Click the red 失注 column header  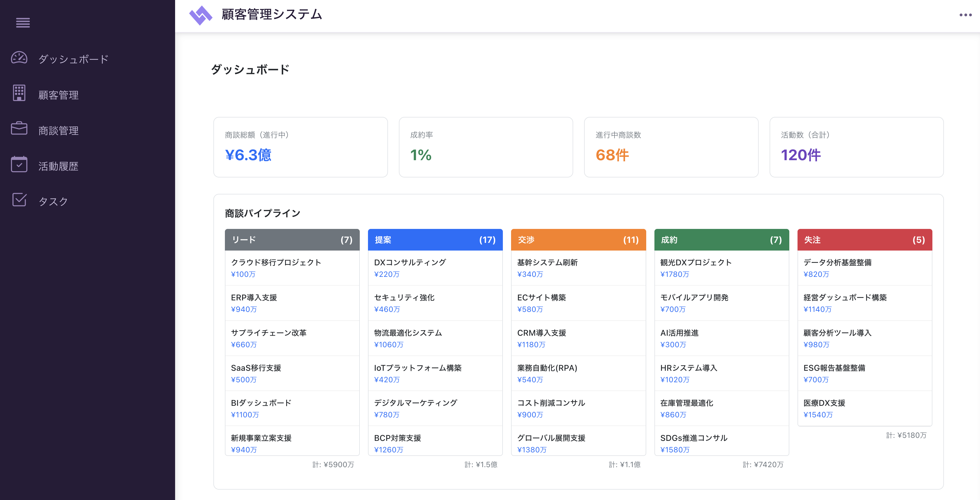pos(865,240)
